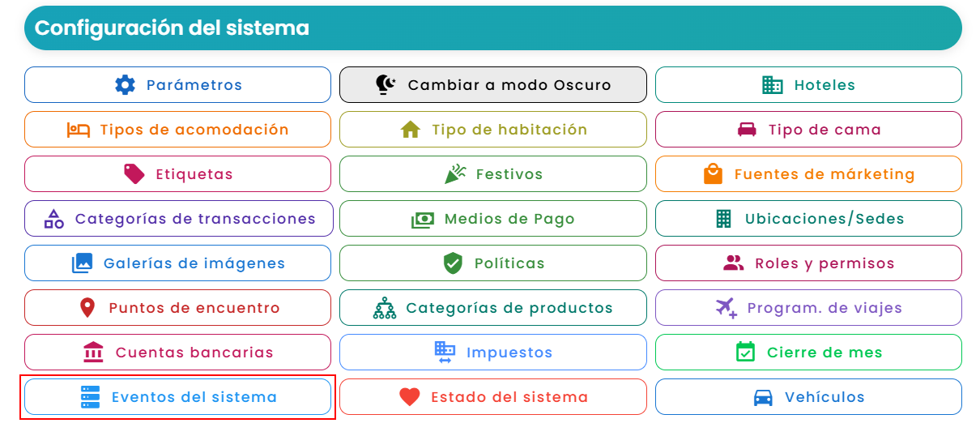Click the party popper icon for Festivos
Image resolution: width=980 pixels, height=436 pixels.
coord(455,174)
